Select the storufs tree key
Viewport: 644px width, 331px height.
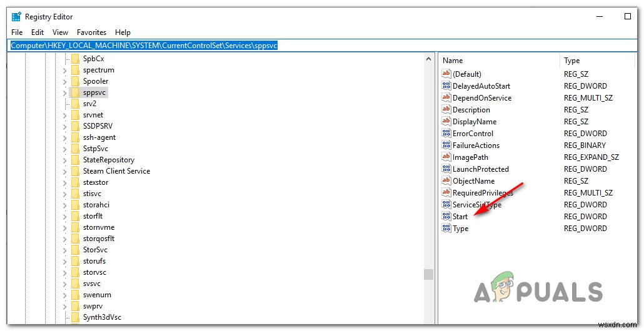pos(94,261)
